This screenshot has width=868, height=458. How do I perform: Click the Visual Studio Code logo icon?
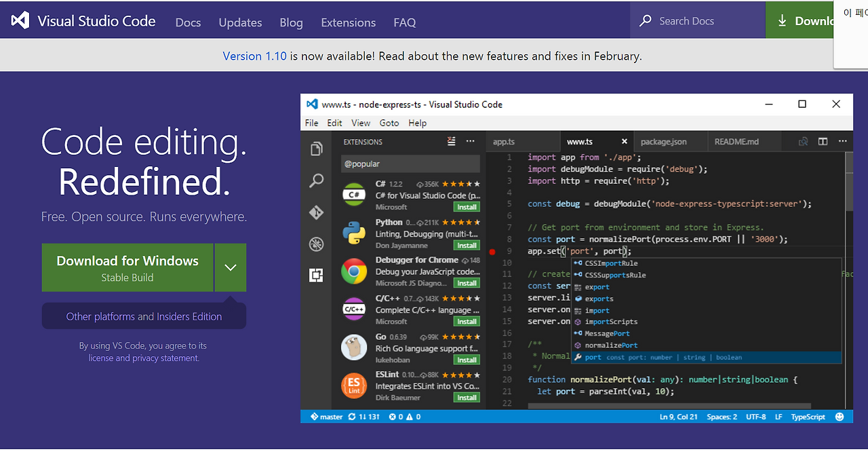point(20,20)
